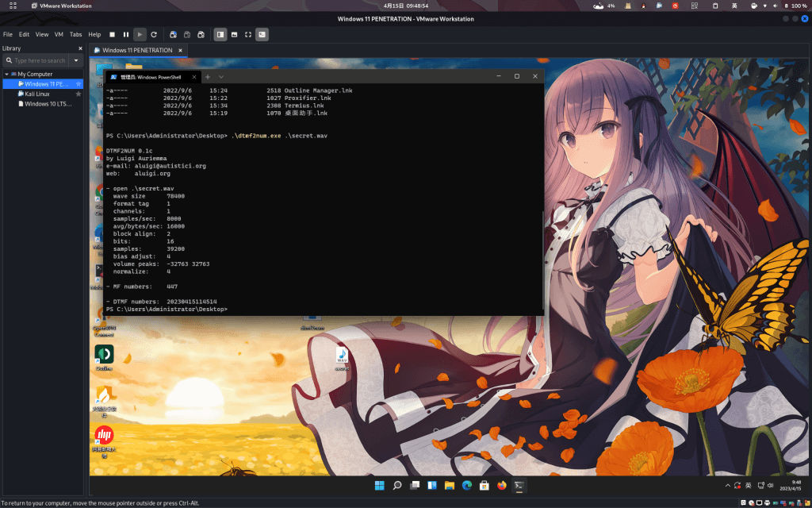The height and width of the screenshot is (508, 812).
Task: Restart the guest with the reset icon
Action: pos(154,35)
